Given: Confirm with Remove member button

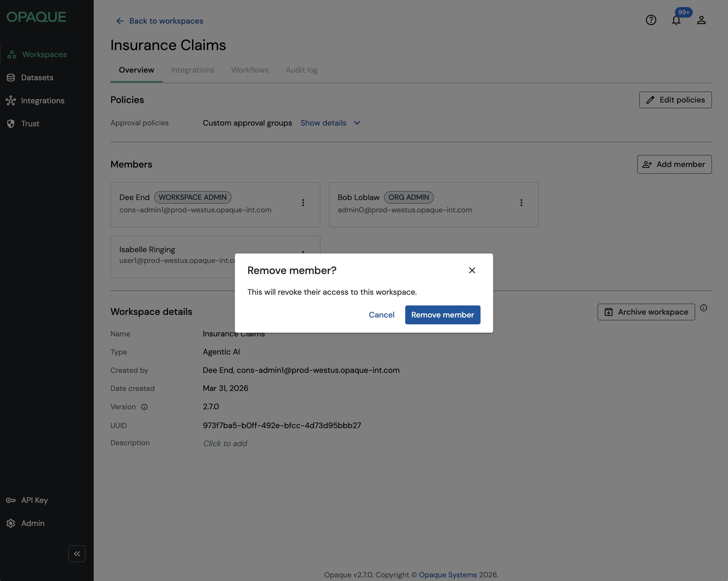Looking at the screenshot, I should pyautogui.click(x=442, y=315).
